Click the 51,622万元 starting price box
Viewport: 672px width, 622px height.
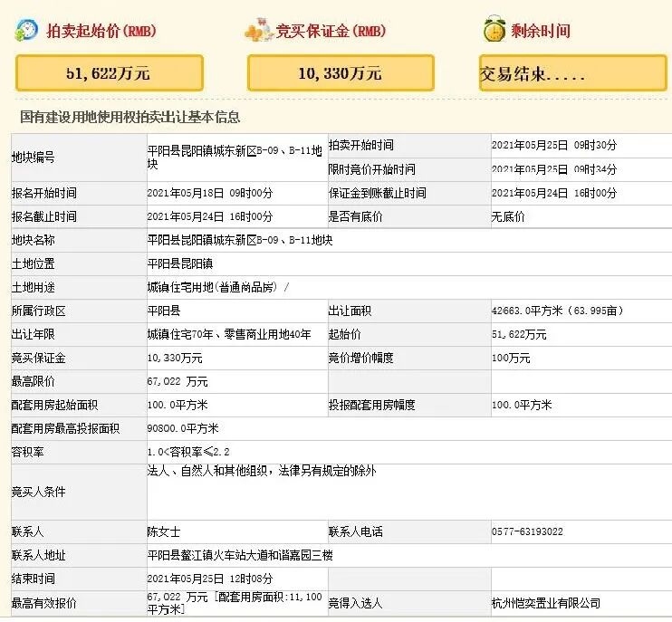coord(110,72)
